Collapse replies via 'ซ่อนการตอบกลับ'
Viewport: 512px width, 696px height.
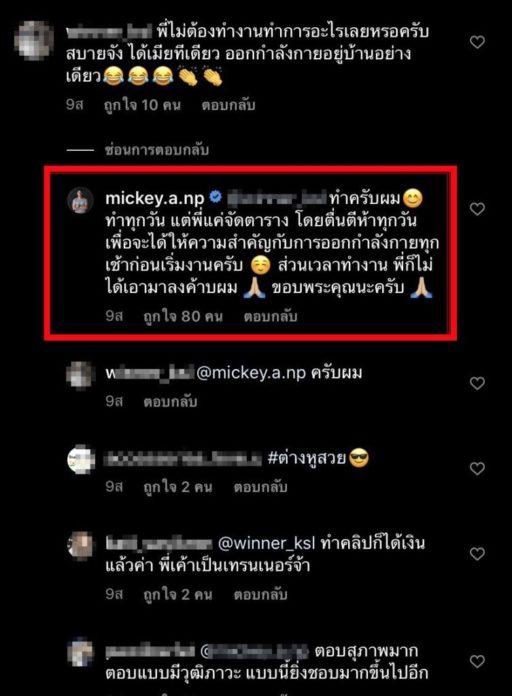click(157, 150)
